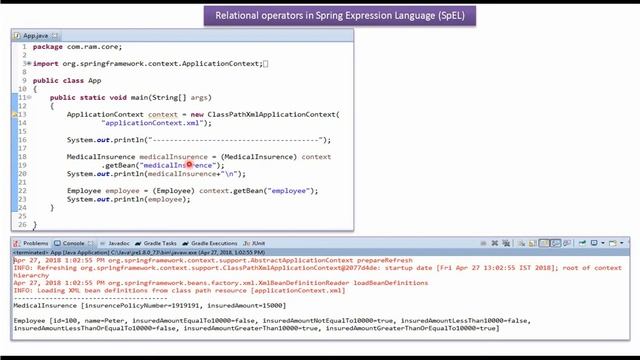Click the Problems tab icon
This screenshot has height=360, width=640.
[x=17, y=243]
